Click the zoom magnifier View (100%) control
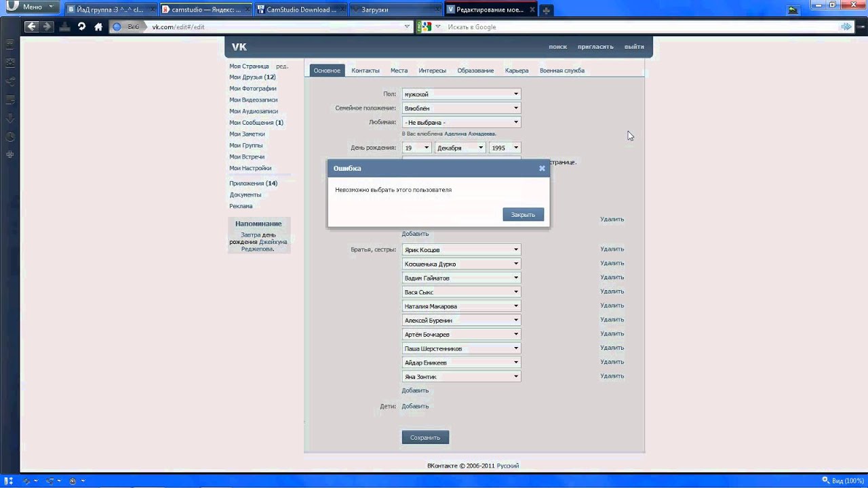 (842, 481)
